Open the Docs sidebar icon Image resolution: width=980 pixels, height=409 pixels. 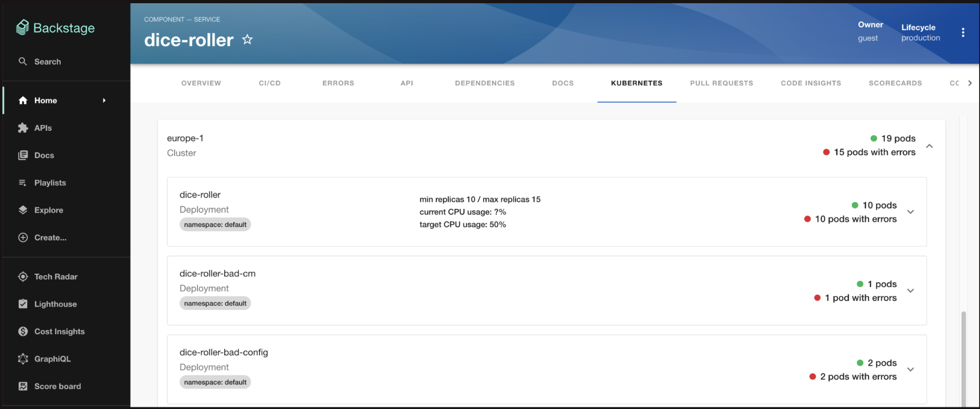tap(23, 155)
